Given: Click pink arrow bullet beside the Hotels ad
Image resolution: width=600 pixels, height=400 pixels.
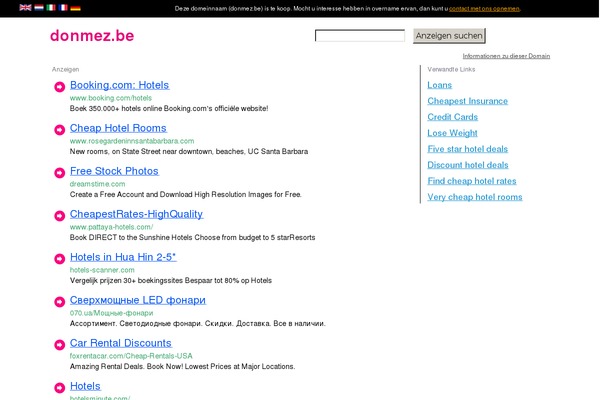Looking at the screenshot, I should pyautogui.click(x=59, y=388).
